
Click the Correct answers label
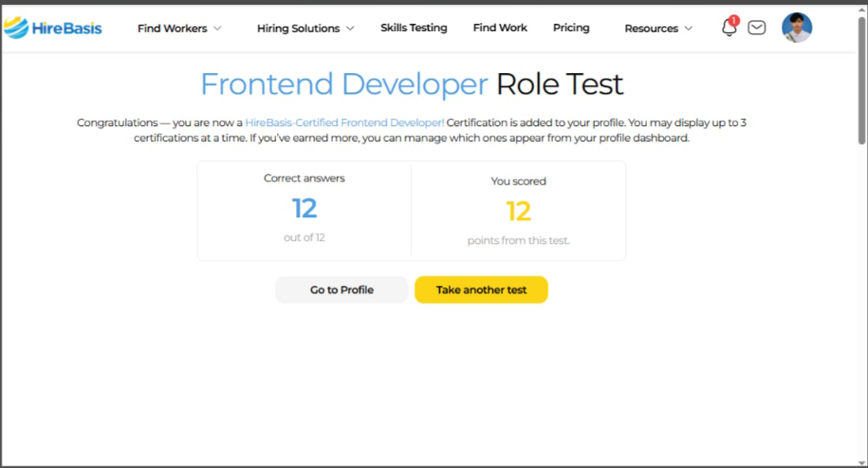[304, 178]
